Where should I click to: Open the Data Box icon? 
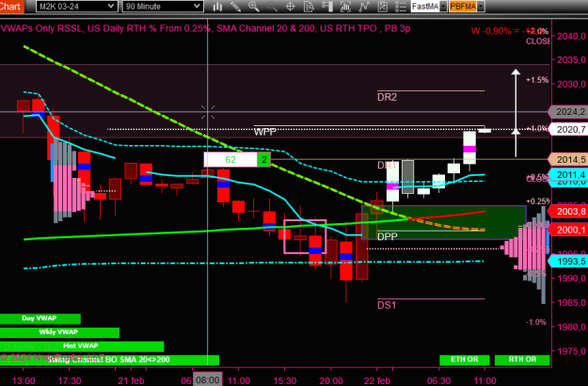tap(309, 7)
